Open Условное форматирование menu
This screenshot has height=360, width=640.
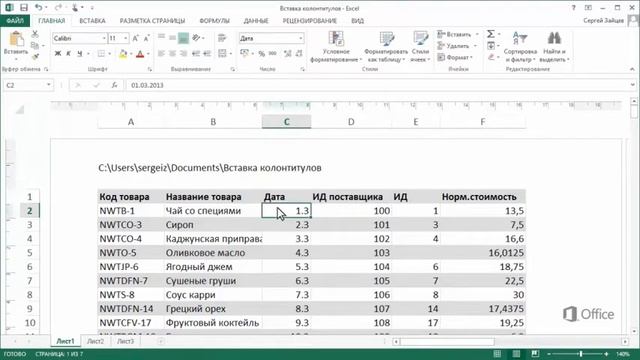[336, 47]
